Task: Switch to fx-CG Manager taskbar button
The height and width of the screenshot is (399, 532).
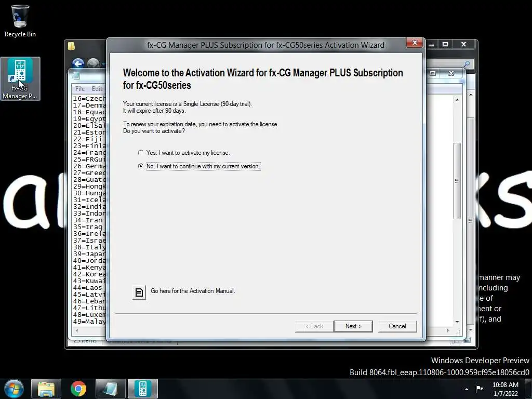Action: coord(142,389)
